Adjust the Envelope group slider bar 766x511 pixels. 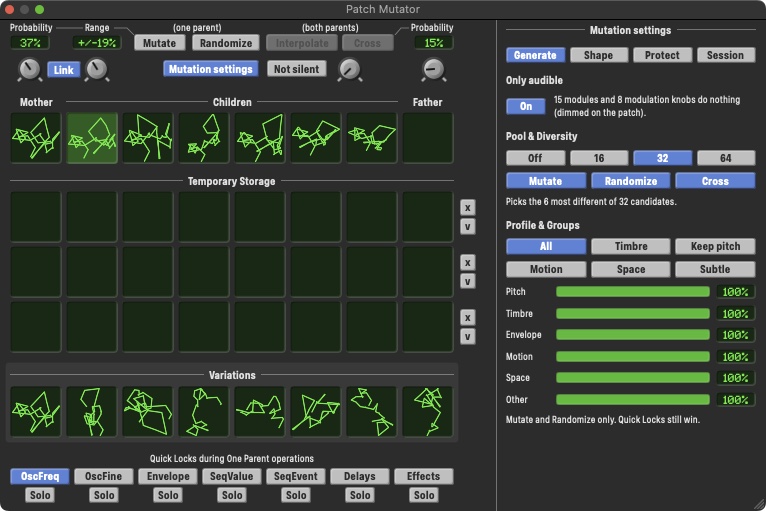633,335
